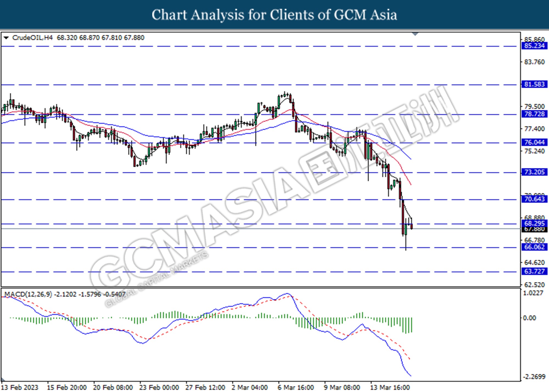Click the 70.643 price level tag

point(534,199)
